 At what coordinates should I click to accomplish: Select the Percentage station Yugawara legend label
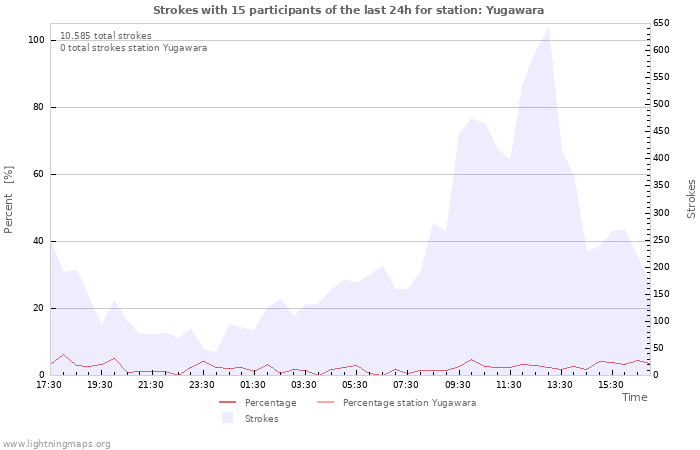(x=409, y=403)
